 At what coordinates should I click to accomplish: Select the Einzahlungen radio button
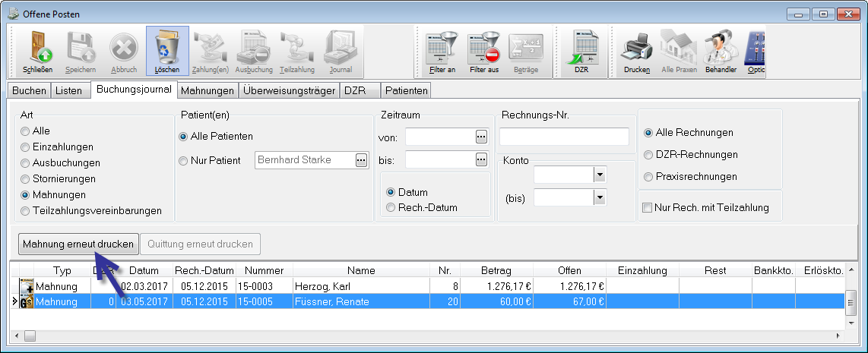[25, 148]
